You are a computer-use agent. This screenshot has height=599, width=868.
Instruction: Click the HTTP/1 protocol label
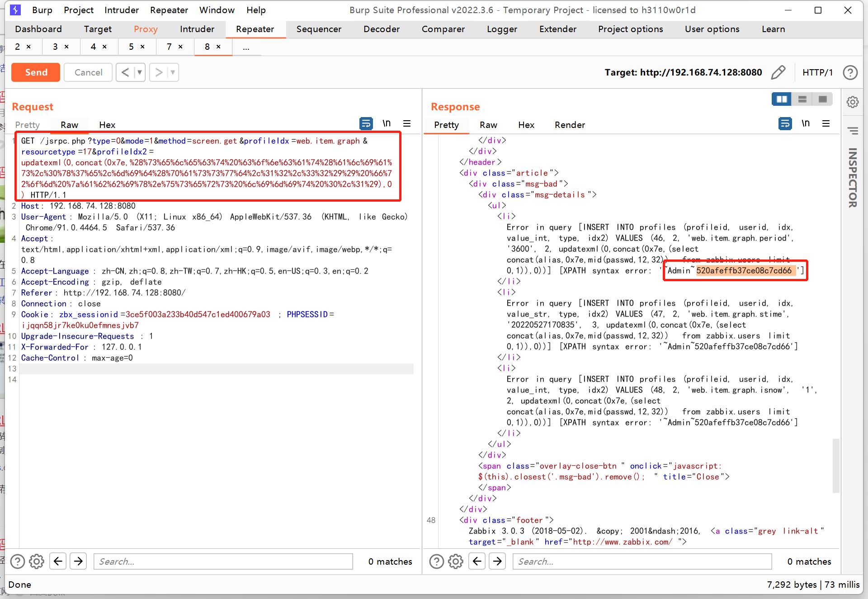pos(817,72)
